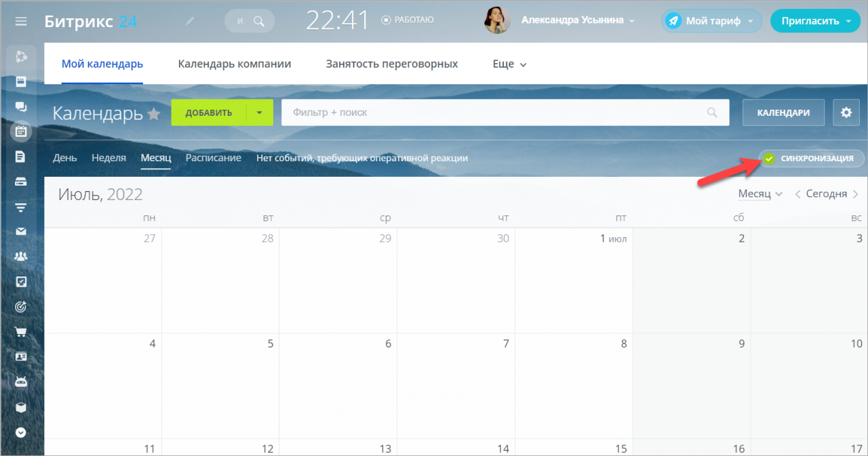Open chats sidebar icon
The image size is (868, 456).
pos(21,106)
